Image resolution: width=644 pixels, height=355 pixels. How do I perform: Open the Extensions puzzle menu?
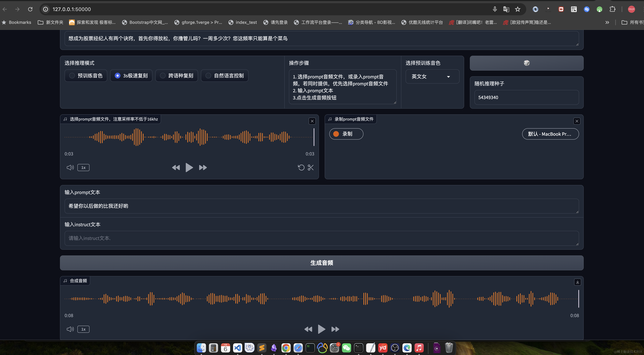[612, 9]
